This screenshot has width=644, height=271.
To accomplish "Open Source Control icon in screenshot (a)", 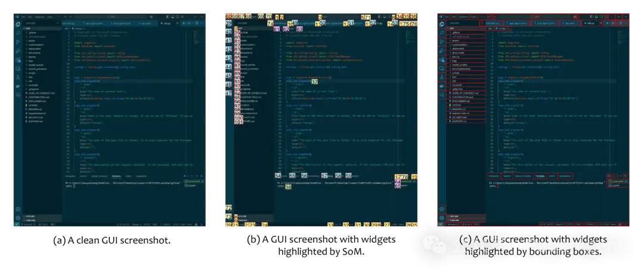I will coord(18,42).
